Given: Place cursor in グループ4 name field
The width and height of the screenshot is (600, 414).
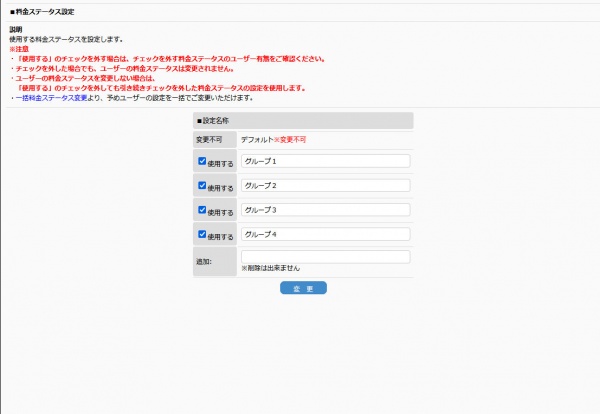Looking at the screenshot, I should click(x=325, y=235).
